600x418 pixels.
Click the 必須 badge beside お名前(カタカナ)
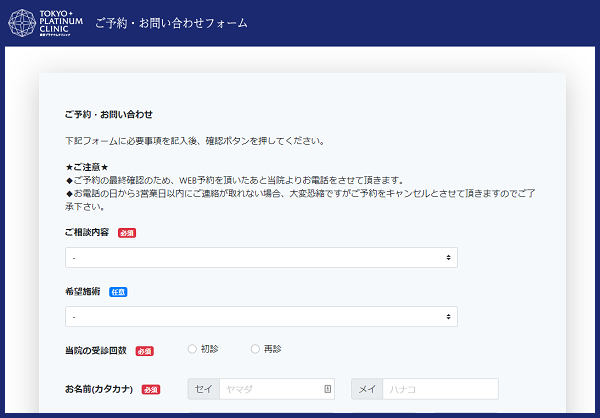point(151,389)
